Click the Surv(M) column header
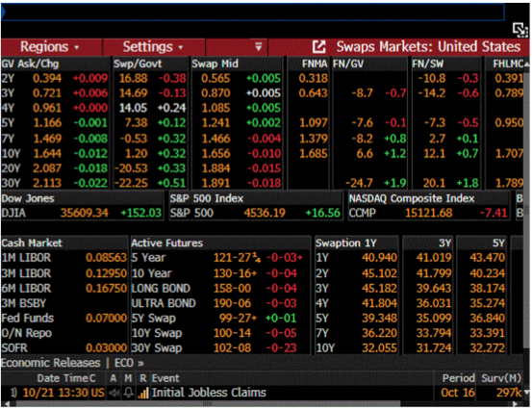Screen dimensions: 532x410 [x=501, y=378]
